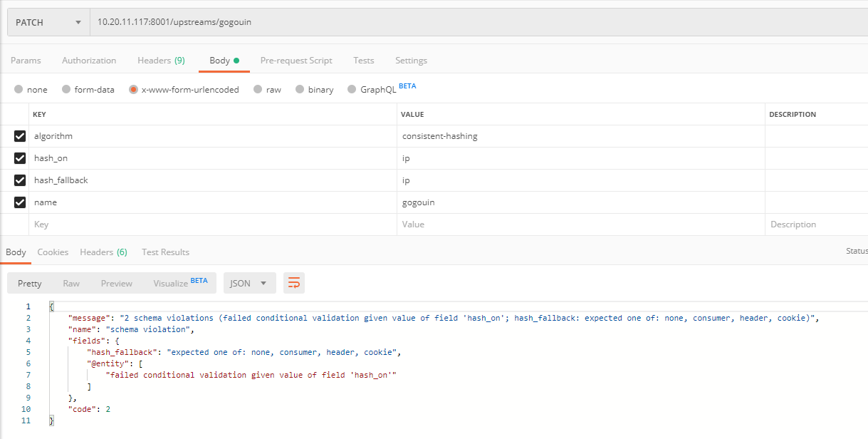Switch to Preview response view
This screenshot has width=868, height=439.
pos(116,283)
